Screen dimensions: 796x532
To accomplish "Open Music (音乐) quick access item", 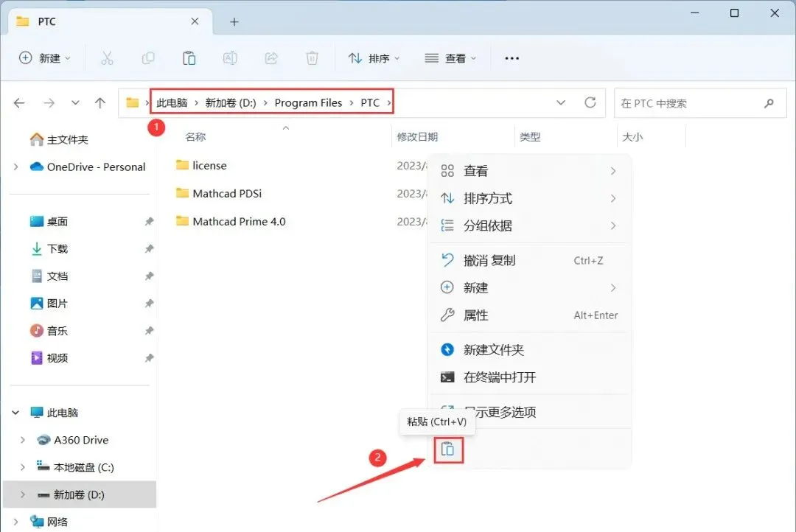I will pyautogui.click(x=49, y=331).
